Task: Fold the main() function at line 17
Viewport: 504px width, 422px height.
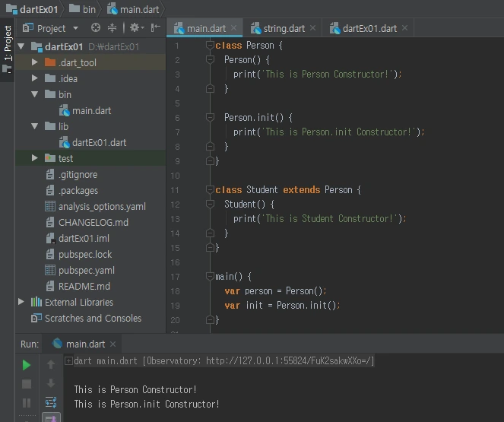Action: click(210, 276)
